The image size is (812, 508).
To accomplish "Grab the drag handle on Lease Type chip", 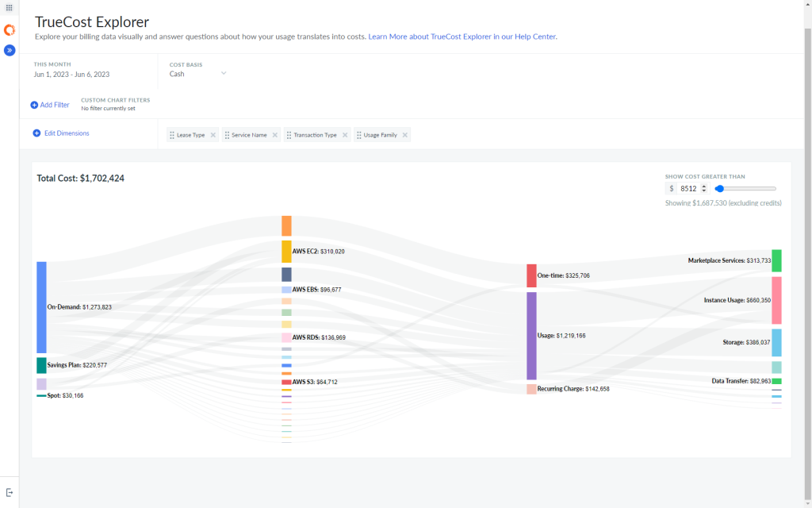I will tap(171, 134).
